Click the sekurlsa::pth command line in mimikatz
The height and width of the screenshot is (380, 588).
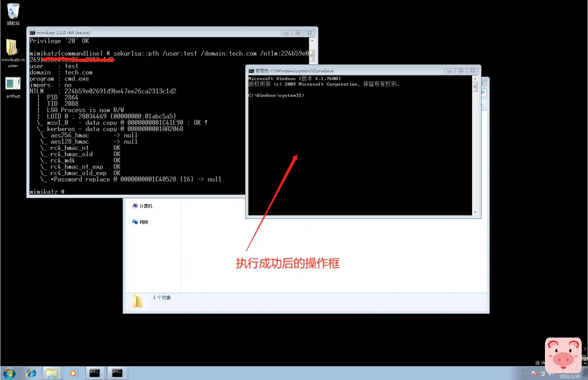169,57
